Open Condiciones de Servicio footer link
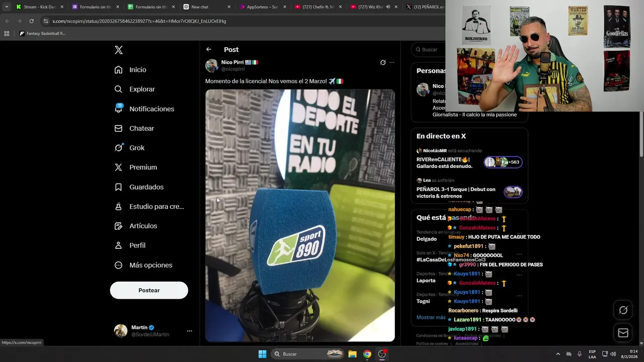 point(437,336)
